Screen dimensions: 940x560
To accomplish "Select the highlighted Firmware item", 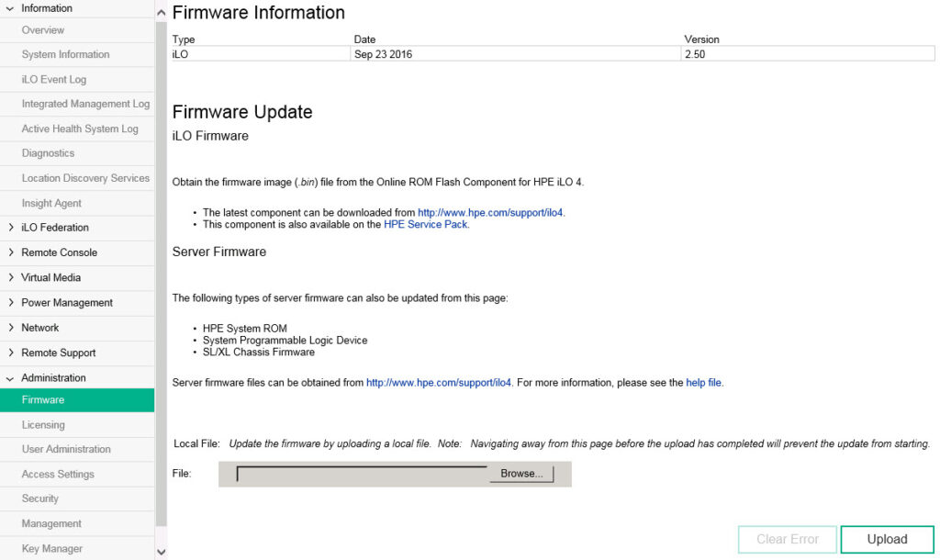I will (77, 400).
